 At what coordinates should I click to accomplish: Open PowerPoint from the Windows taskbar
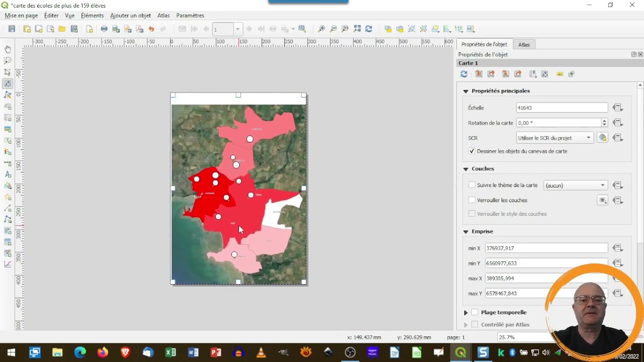[x=216, y=352]
